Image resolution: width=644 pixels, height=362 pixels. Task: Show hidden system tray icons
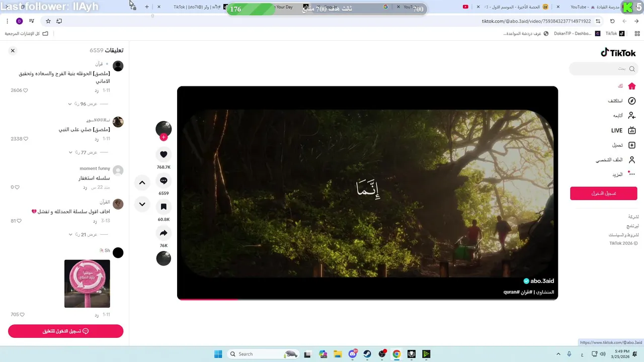pyautogui.click(x=558, y=354)
